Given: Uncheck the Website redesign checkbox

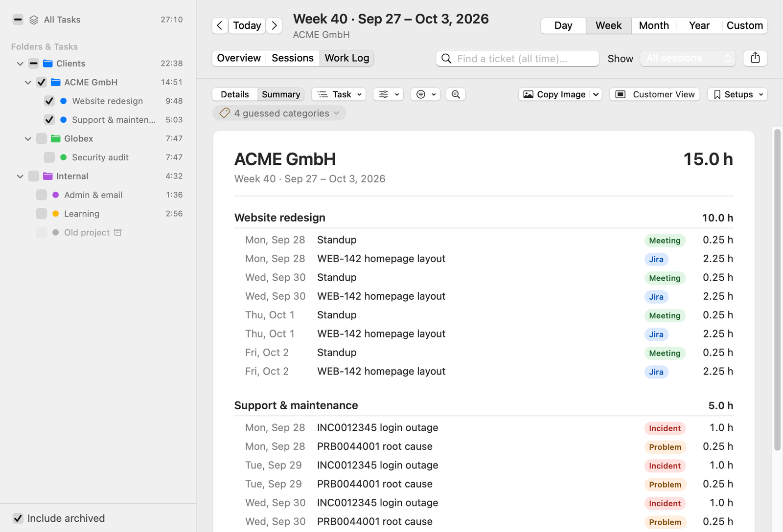Looking at the screenshot, I should click(49, 101).
